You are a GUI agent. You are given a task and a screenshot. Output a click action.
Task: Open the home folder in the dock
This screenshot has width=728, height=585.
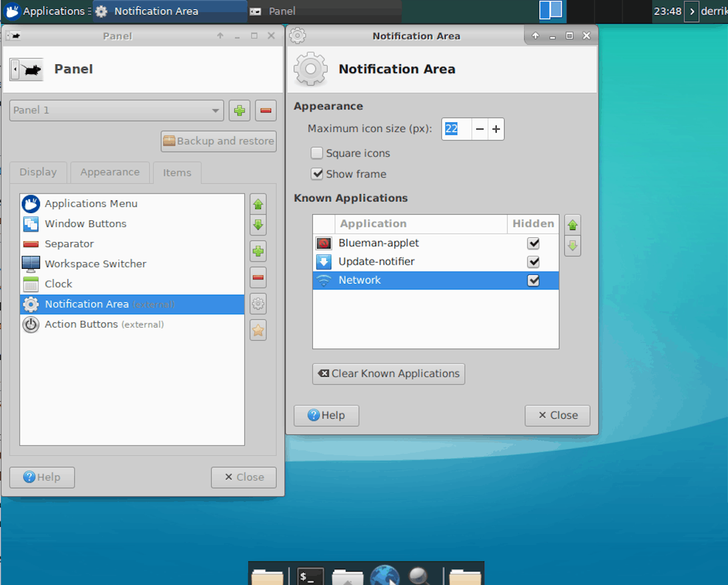point(348,577)
